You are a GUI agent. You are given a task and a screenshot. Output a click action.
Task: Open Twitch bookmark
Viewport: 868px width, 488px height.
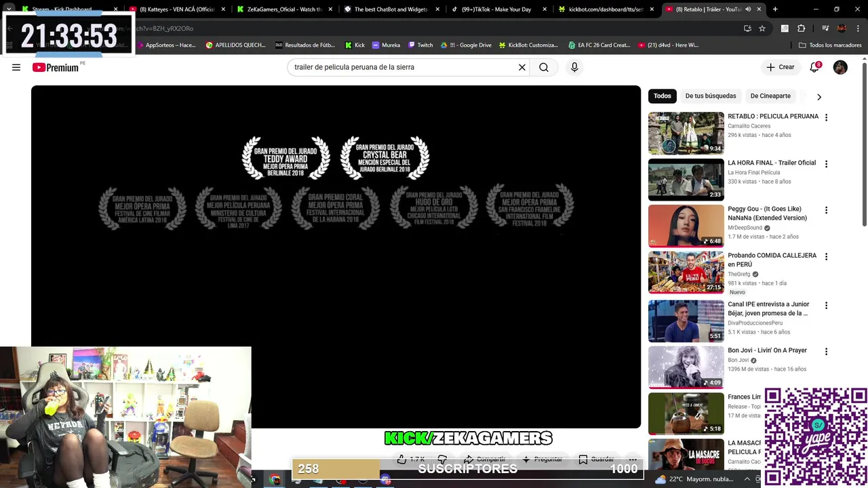[x=420, y=45]
